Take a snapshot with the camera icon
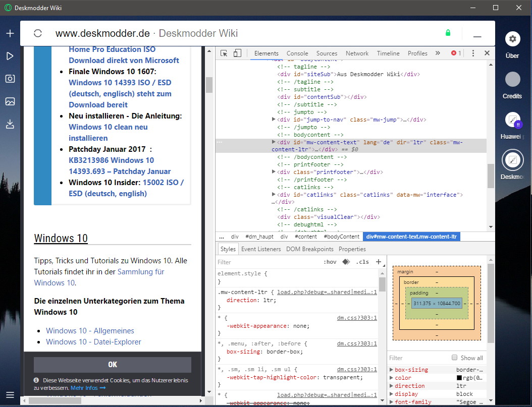This screenshot has width=532, height=407. tap(10, 79)
